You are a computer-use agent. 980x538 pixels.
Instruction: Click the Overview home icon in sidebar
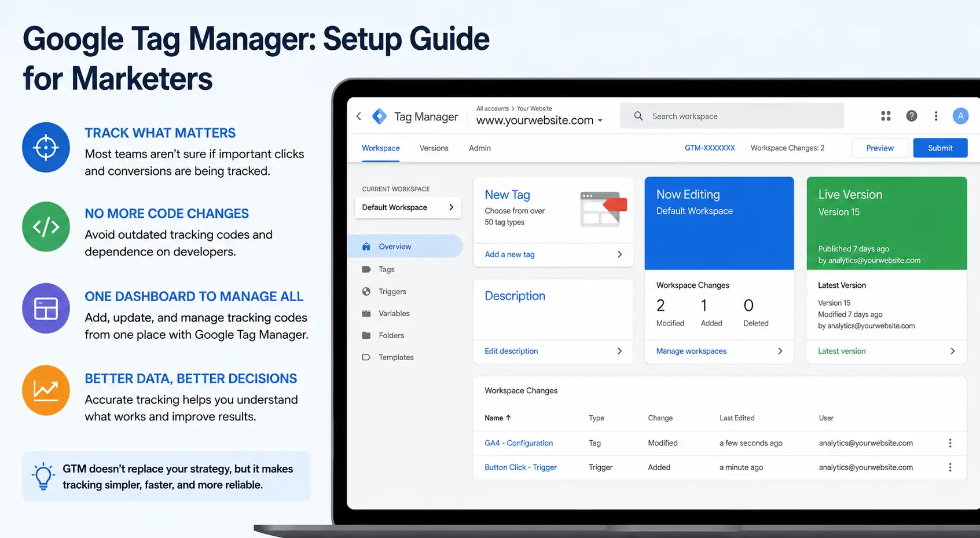point(366,246)
